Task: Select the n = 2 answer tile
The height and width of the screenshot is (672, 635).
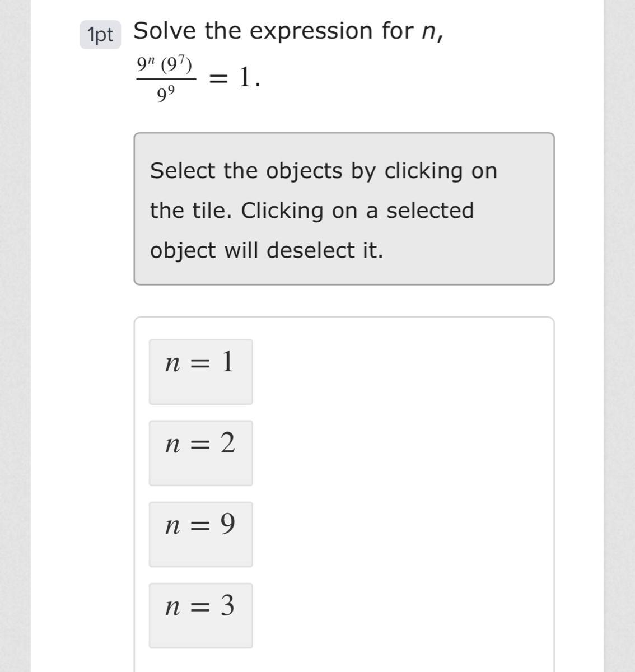Action: (x=200, y=452)
